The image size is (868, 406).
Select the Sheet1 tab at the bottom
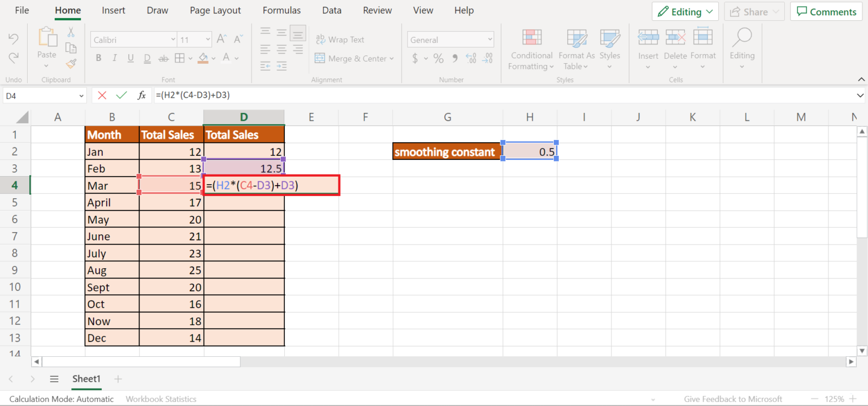click(x=86, y=379)
